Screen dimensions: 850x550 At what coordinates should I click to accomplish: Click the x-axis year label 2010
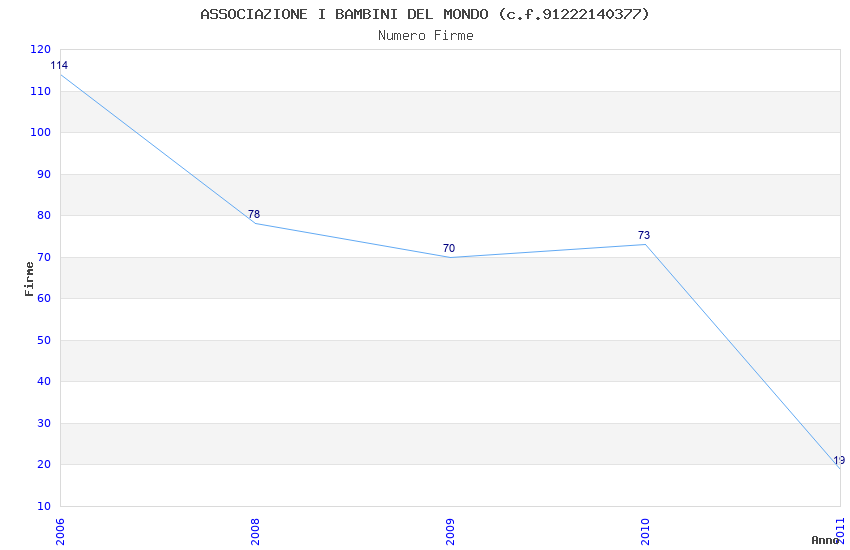(645, 532)
